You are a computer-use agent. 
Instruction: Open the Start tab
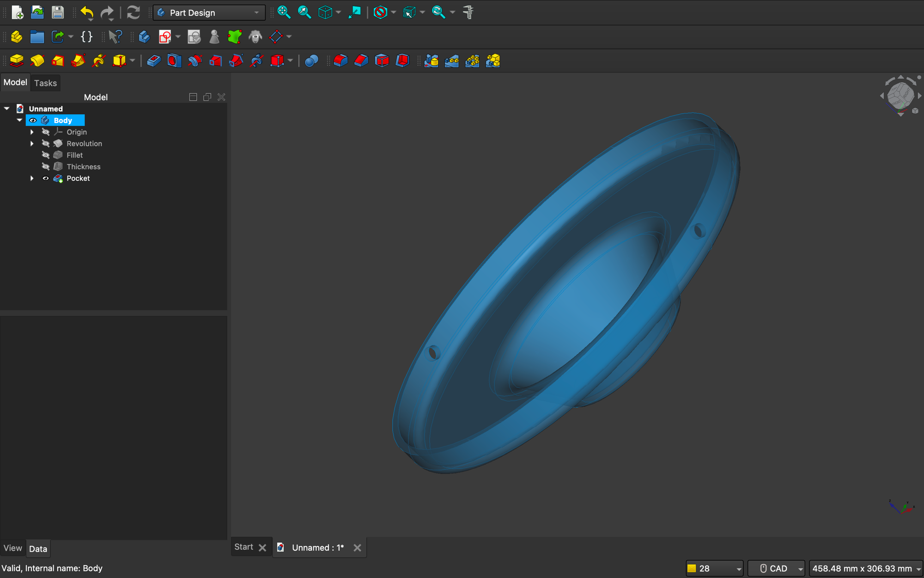[x=243, y=547]
